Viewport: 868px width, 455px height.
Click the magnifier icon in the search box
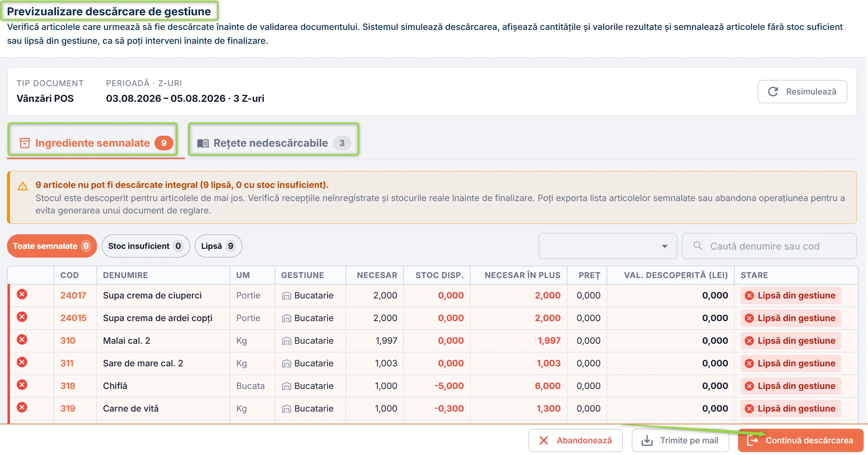[698, 246]
